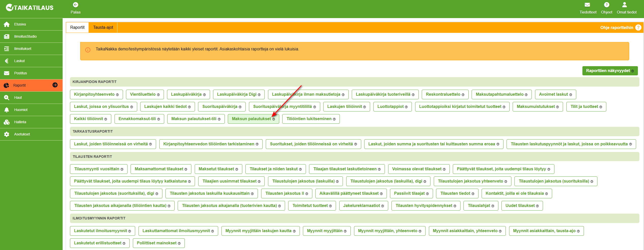Click Raporttien näkyvyydet button
644x250 pixels.
tap(610, 71)
